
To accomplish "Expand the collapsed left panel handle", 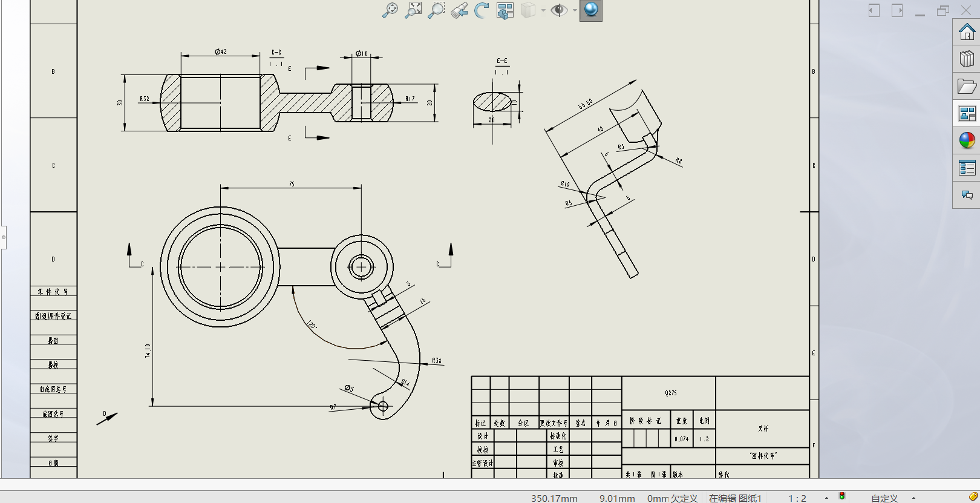I will tap(3, 237).
